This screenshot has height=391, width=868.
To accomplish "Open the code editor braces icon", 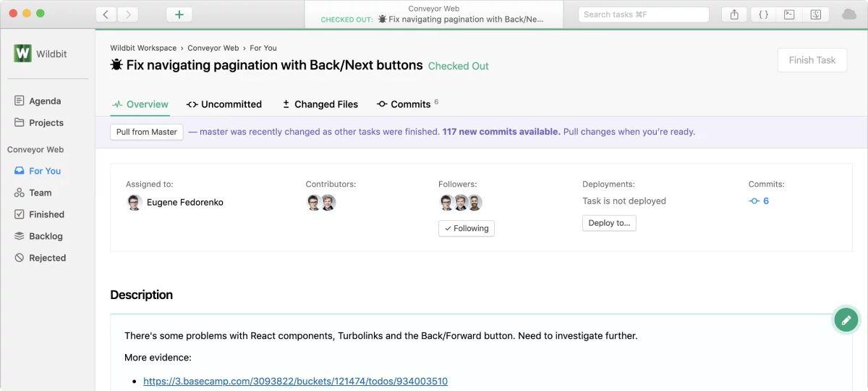I will click(763, 14).
